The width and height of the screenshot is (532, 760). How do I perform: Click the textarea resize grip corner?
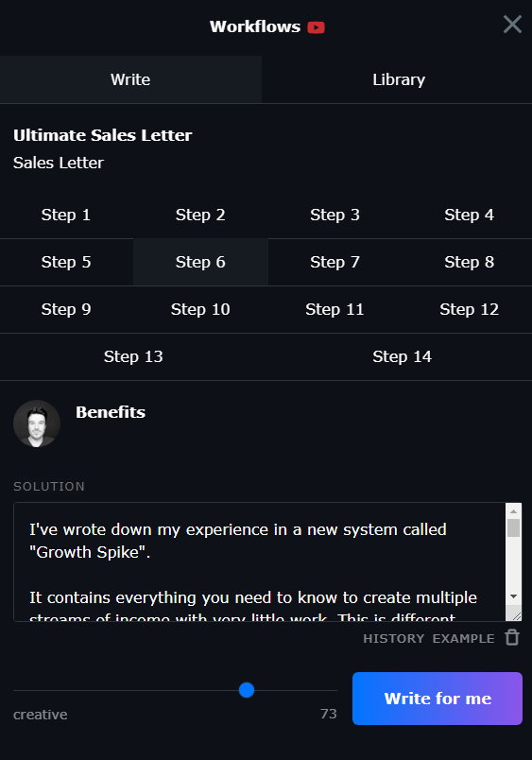516,615
